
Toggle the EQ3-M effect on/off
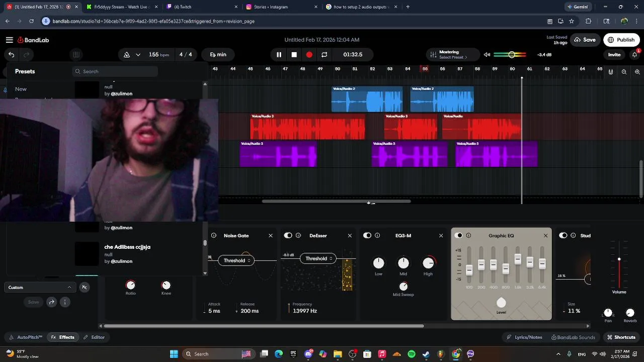pos(367,235)
